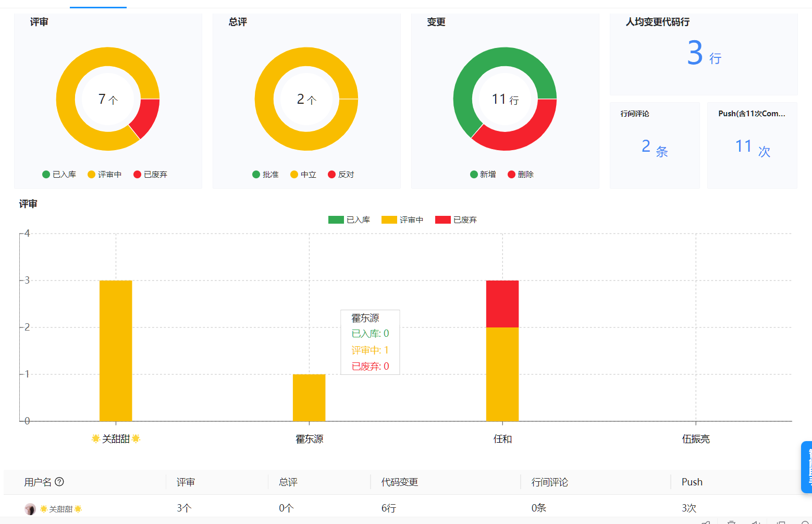The height and width of the screenshot is (524, 812).
Task: Toggle 评审中 legend in 评审 donut chart
Action: pos(104,175)
